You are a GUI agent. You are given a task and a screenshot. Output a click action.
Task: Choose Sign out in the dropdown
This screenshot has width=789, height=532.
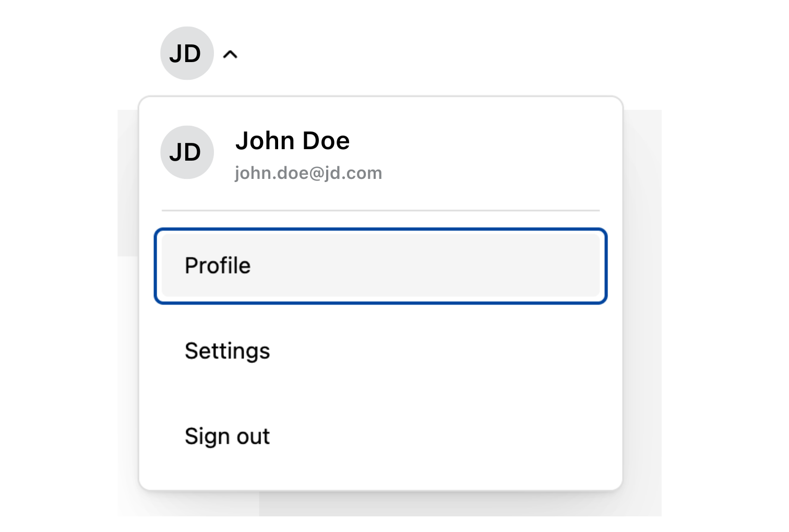pyautogui.click(x=380, y=437)
